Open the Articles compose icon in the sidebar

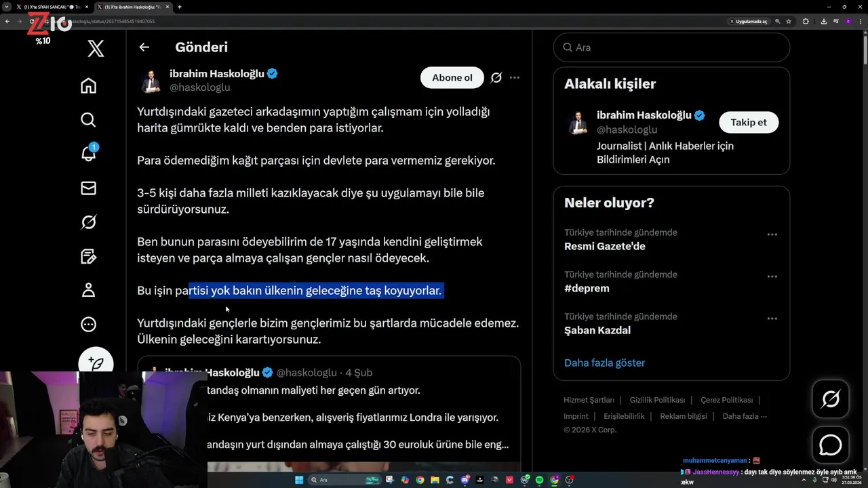tap(88, 256)
